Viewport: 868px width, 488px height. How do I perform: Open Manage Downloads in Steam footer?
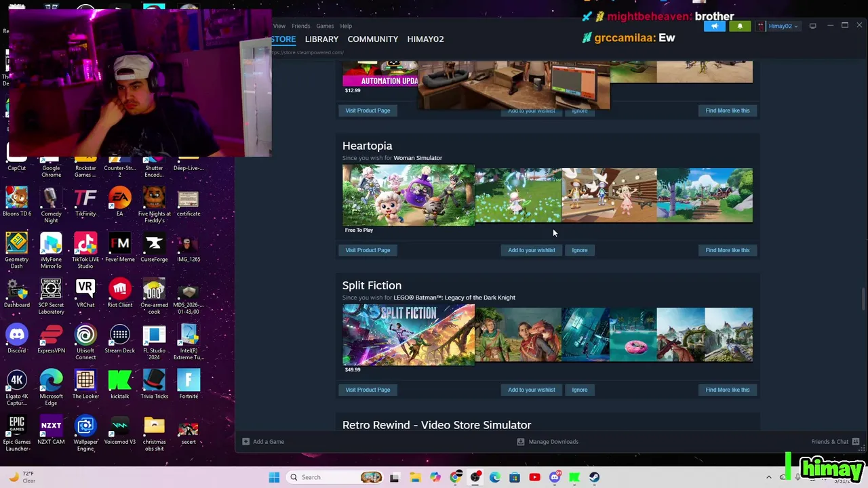coord(548,442)
